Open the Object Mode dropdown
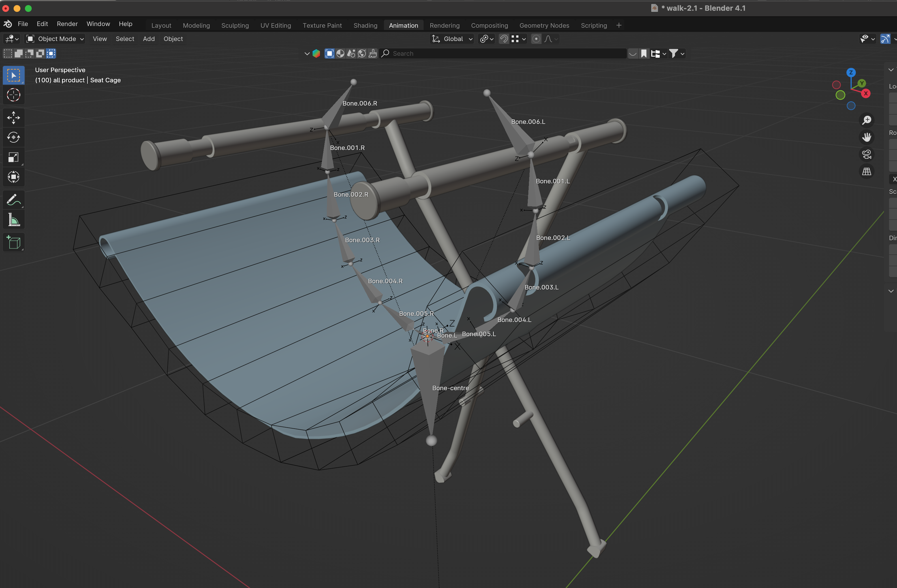Image resolution: width=897 pixels, height=588 pixels. (x=55, y=39)
